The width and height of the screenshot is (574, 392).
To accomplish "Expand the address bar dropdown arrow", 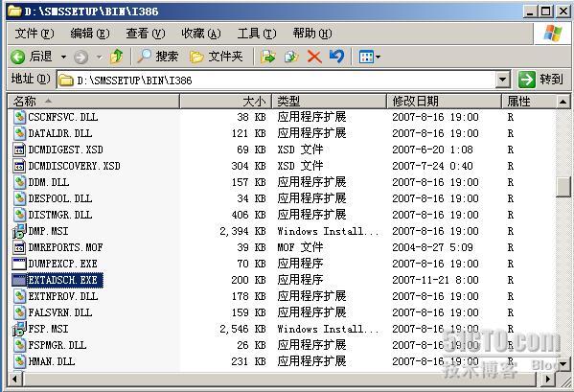I will 503,80.
